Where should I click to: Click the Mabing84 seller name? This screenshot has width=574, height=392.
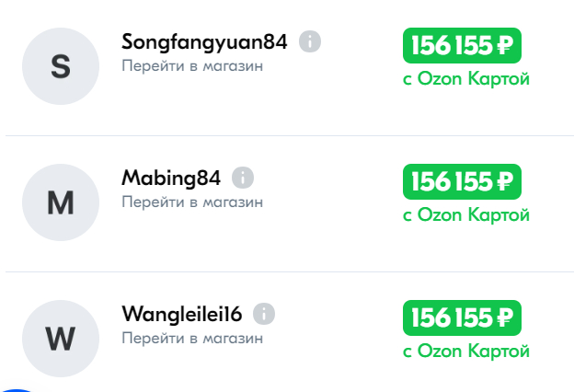point(171,179)
